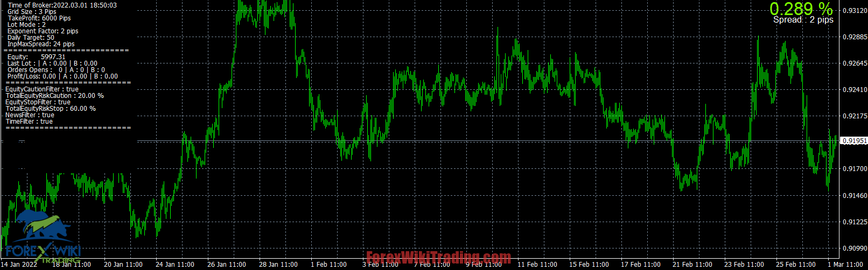The image size is (868, 270).
Task: Select the 0.92645 price level label
Action: [x=854, y=63]
